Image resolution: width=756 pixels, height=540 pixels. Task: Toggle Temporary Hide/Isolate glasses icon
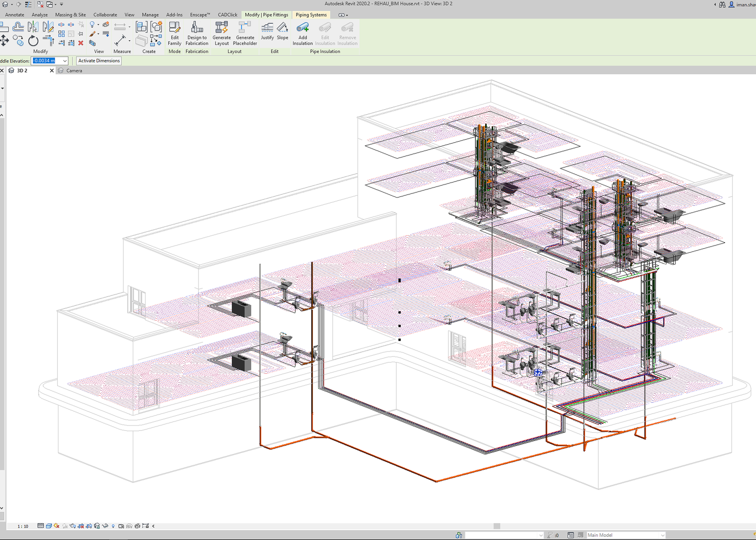[105, 526]
